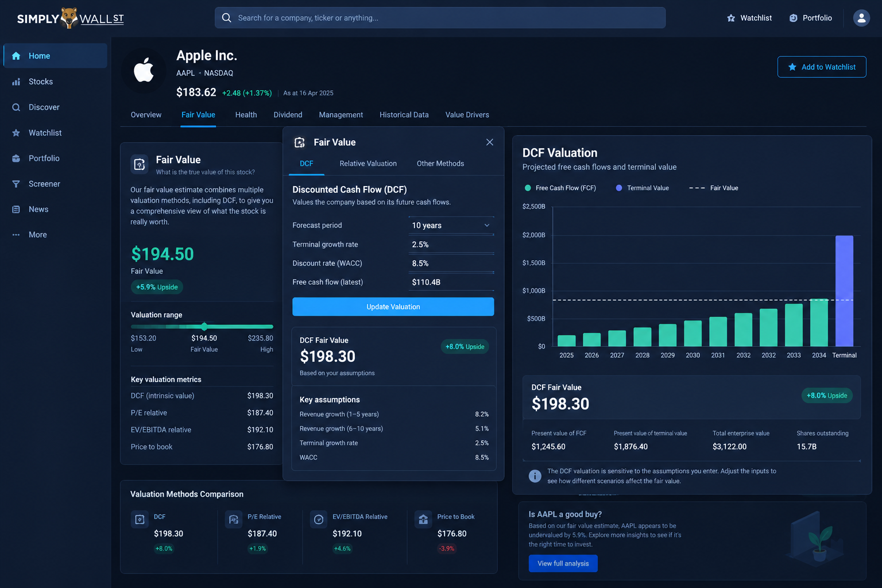Focus the company search field
Image resolution: width=882 pixels, height=588 pixels.
coord(440,18)
